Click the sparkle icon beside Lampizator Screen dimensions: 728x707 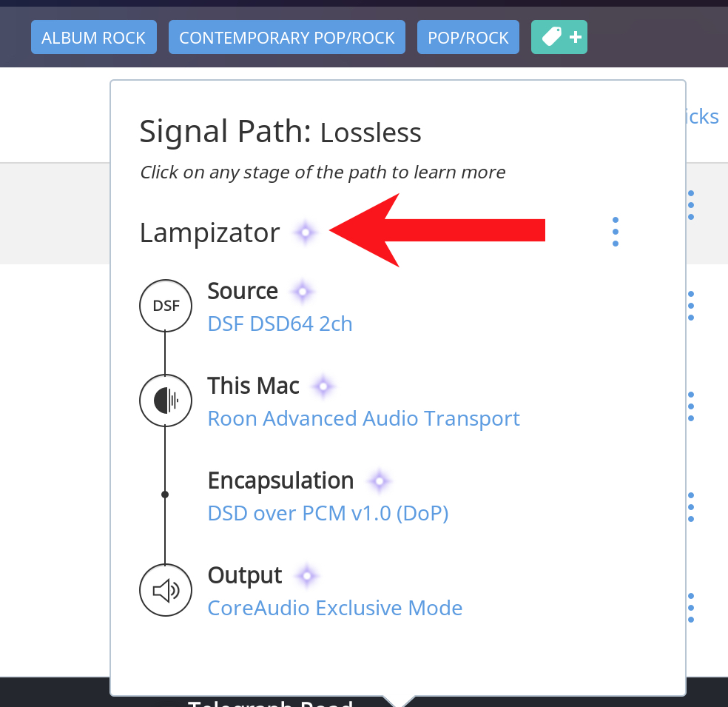[x=305, y=233]
